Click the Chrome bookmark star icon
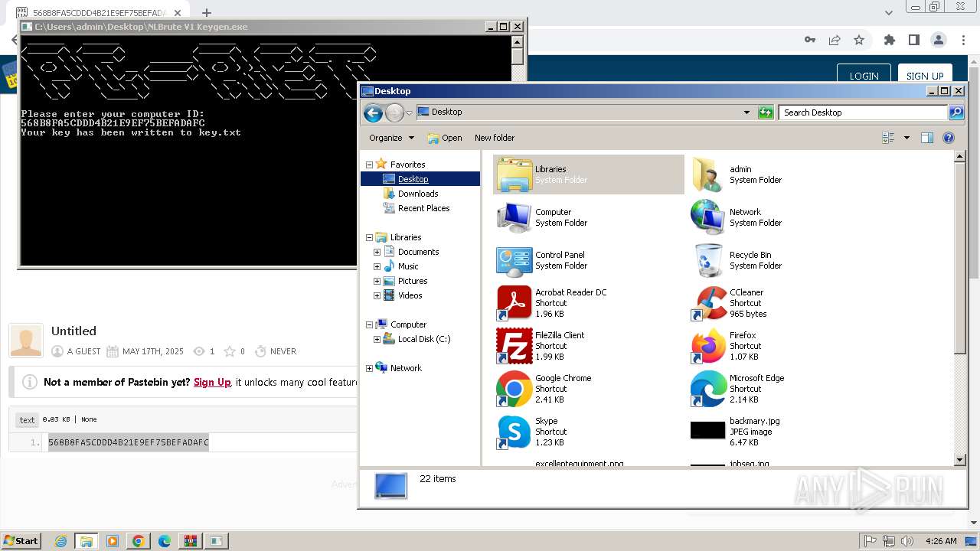Viewport: 980px width, 551px height. tap(859, 40)
